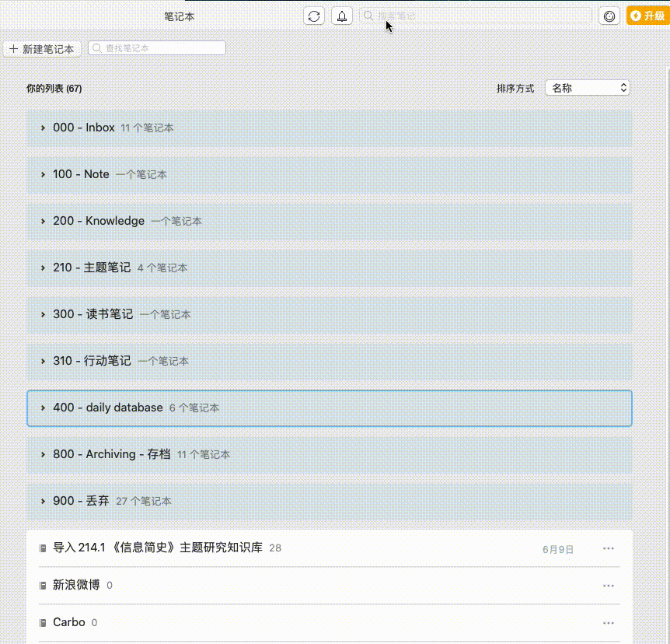Click notebook icon beside 导入 214.1

tap(43, 548)
